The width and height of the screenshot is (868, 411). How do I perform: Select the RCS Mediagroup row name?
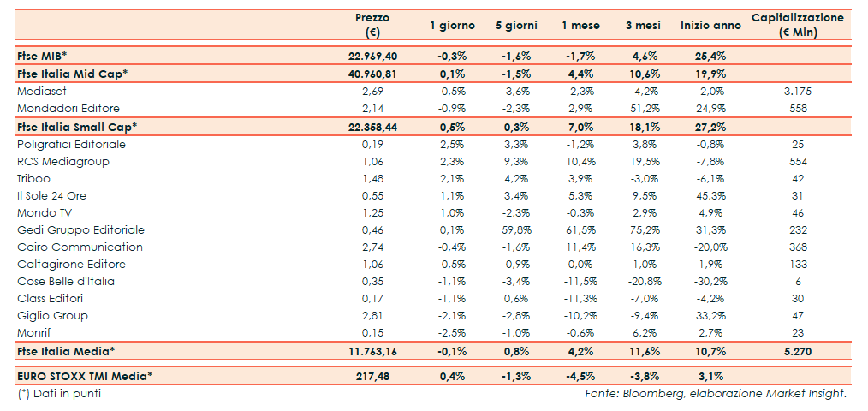coord(63,161)
